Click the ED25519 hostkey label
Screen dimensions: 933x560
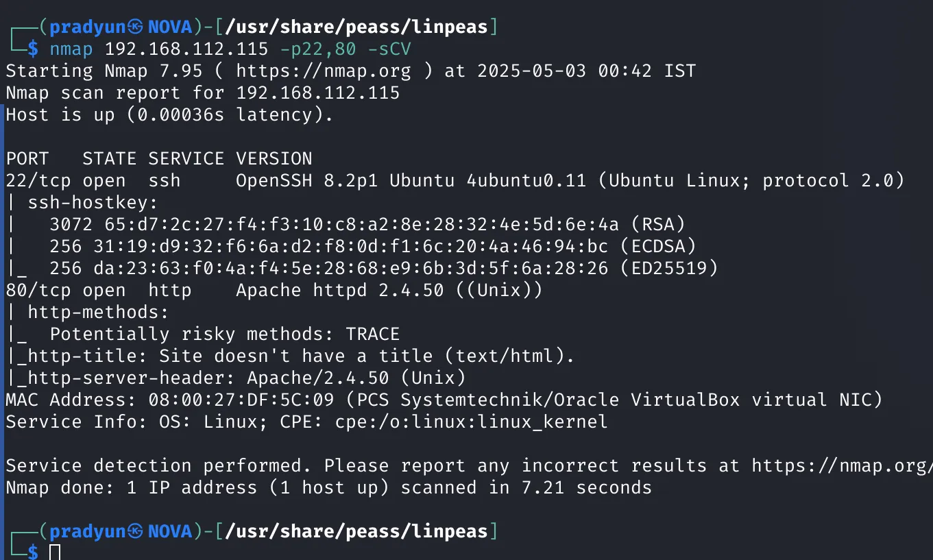(668, 268)
